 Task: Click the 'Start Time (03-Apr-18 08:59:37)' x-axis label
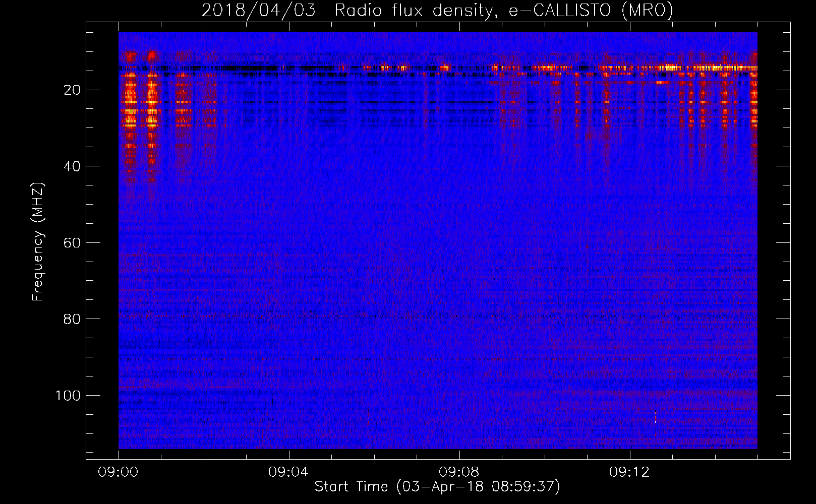[437, 487]
